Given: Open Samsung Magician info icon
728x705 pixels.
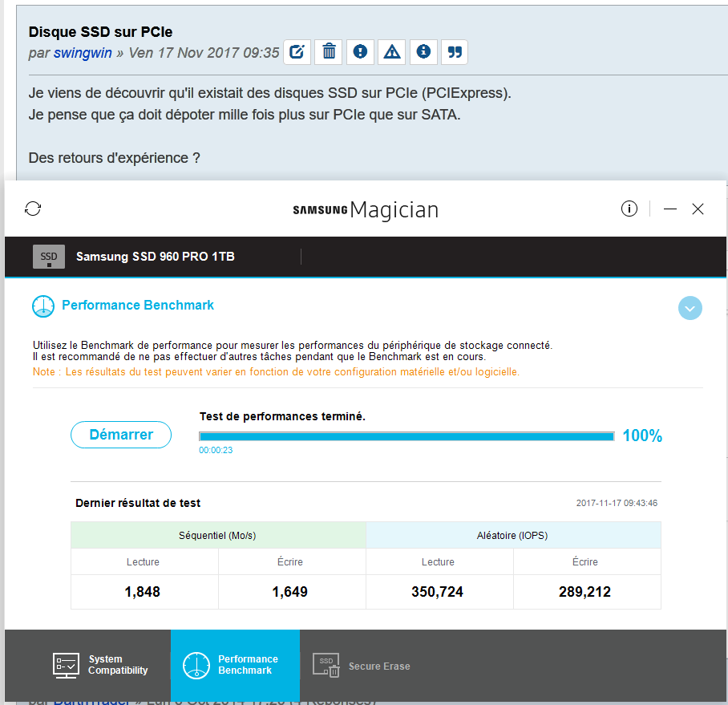Looking at the screenshot, I should [x=629, y=209].
